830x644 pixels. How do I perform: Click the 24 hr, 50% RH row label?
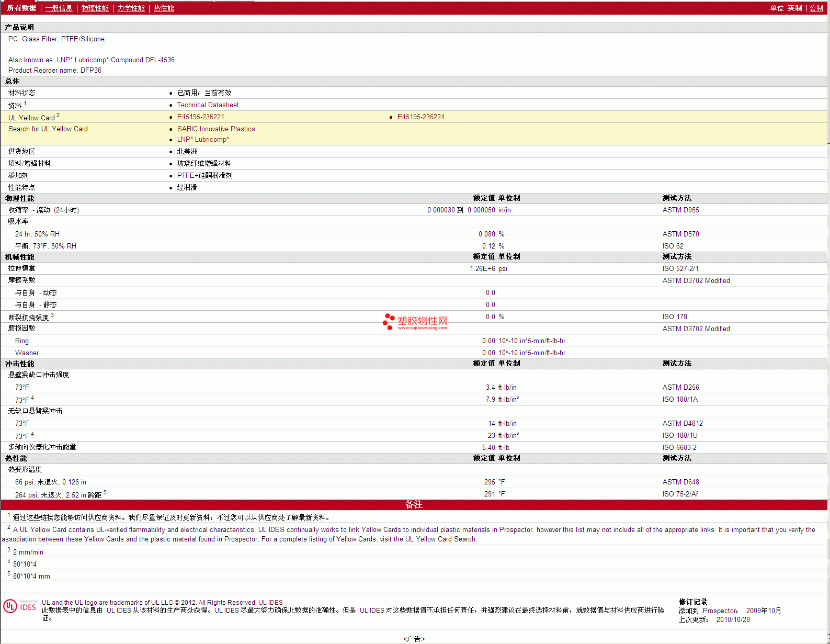[x=37, y=234]
